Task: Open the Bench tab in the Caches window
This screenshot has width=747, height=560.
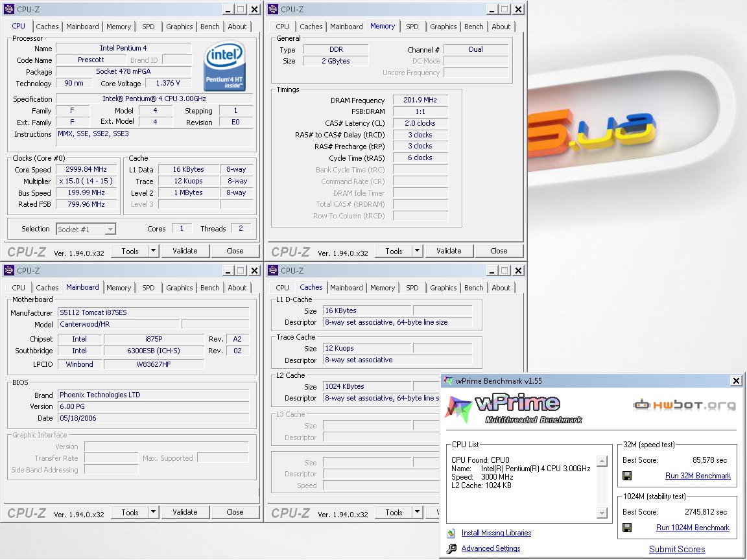Action: coord(473,288)
